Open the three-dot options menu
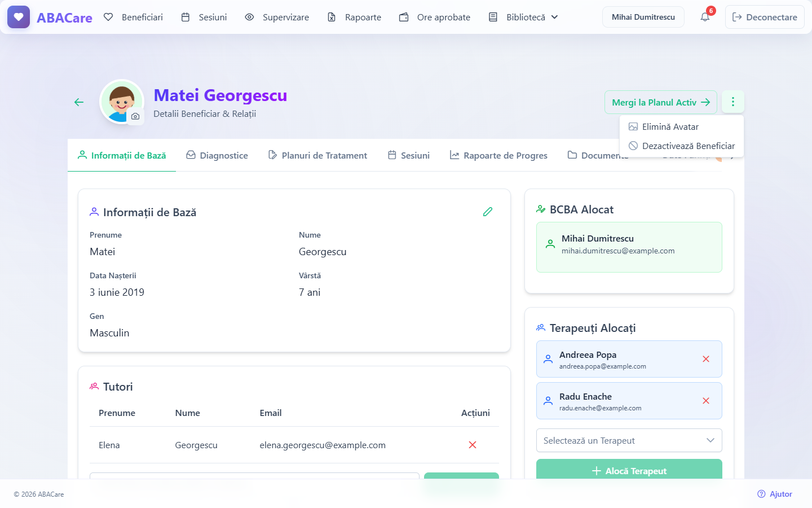Screen dimensions: 812x508 [733, 102]
